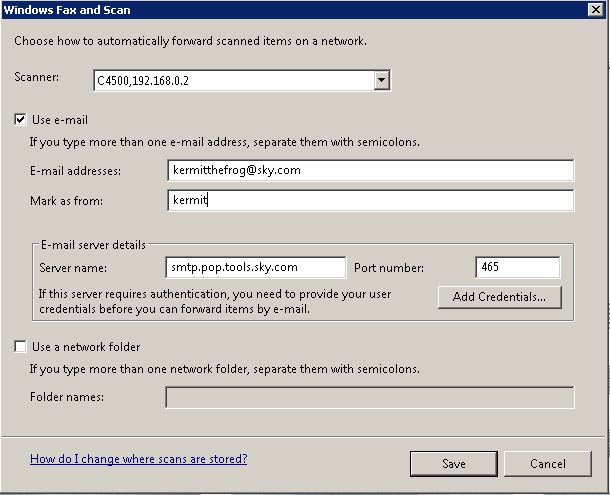Click the Folder names field
Image resolution: width=610 pixels, height=495 pixels.
(370, 397)
